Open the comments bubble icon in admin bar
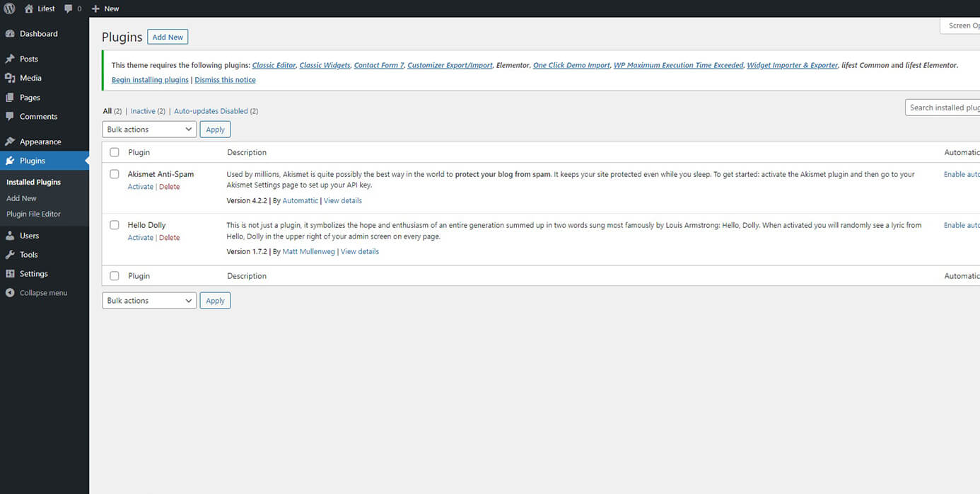 69,9
